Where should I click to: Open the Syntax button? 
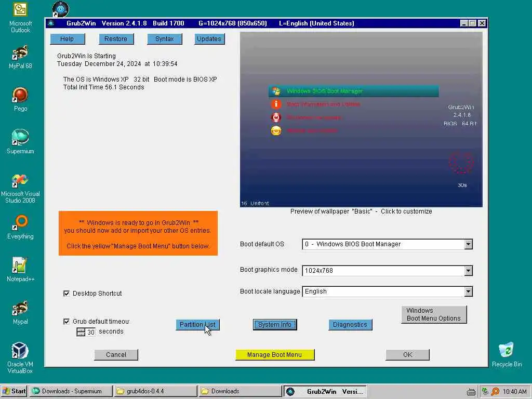click(x=165, y=39)
